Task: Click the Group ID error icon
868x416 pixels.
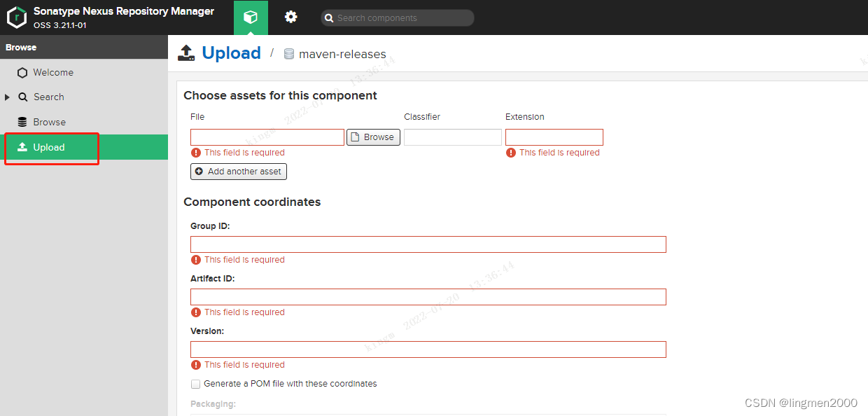Action: (x=196, y=260)
